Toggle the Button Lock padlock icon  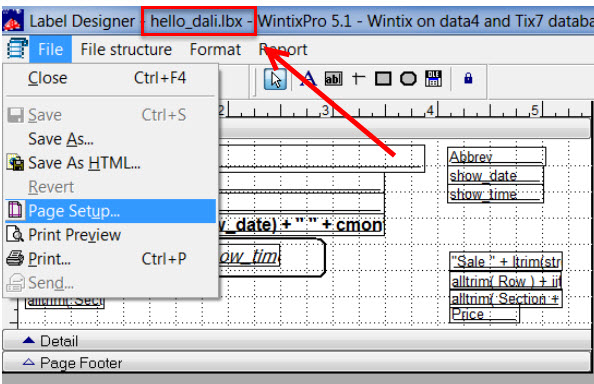tap(468, 78)
